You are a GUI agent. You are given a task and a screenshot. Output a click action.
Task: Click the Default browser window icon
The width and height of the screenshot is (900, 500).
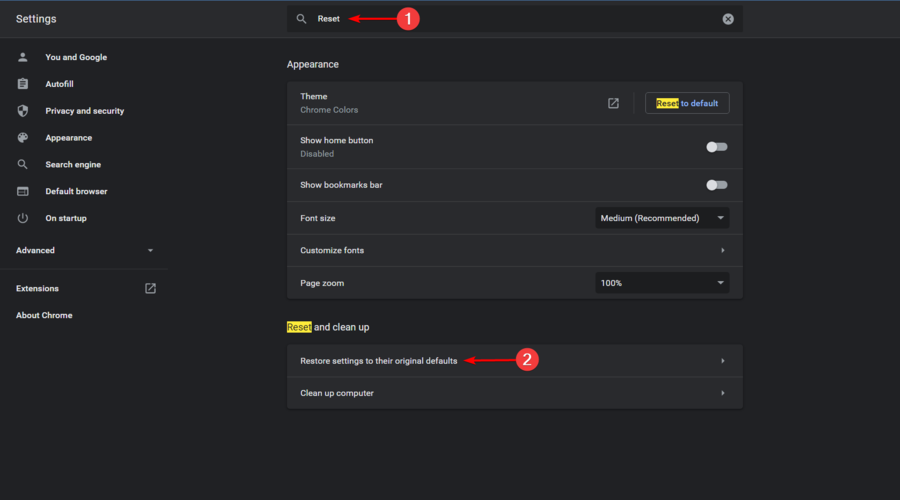click(22, 191)
